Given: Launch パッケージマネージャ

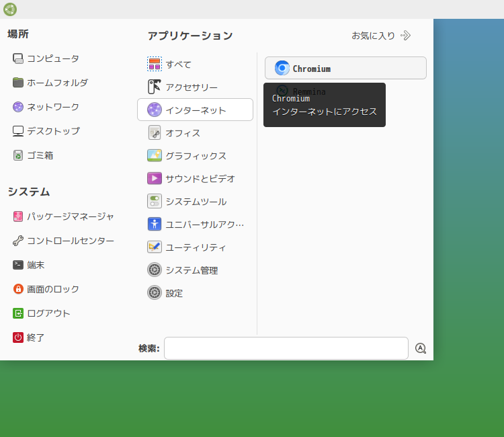Looking at the screenshot, I should 63,216.
